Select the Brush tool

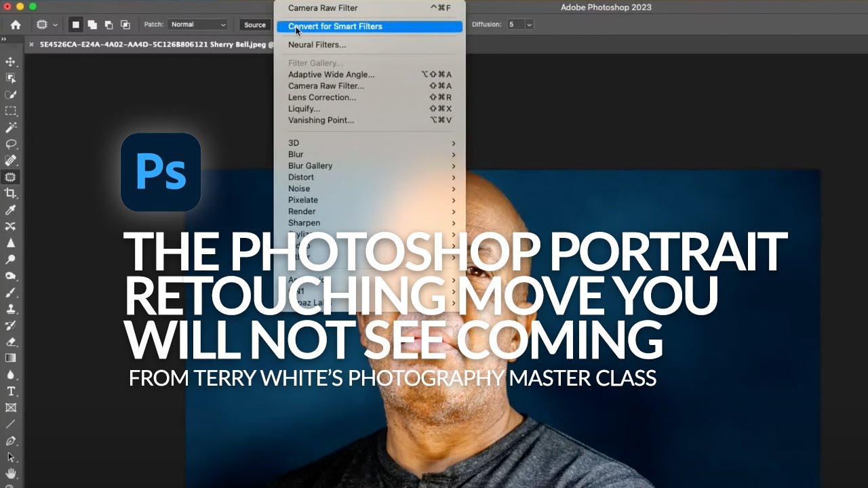(x=11, y=293)
